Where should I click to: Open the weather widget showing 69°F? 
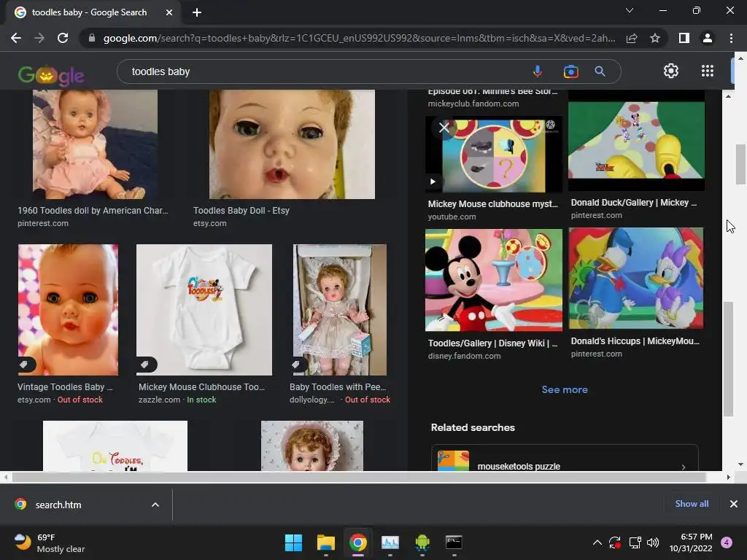click(50, 542)
